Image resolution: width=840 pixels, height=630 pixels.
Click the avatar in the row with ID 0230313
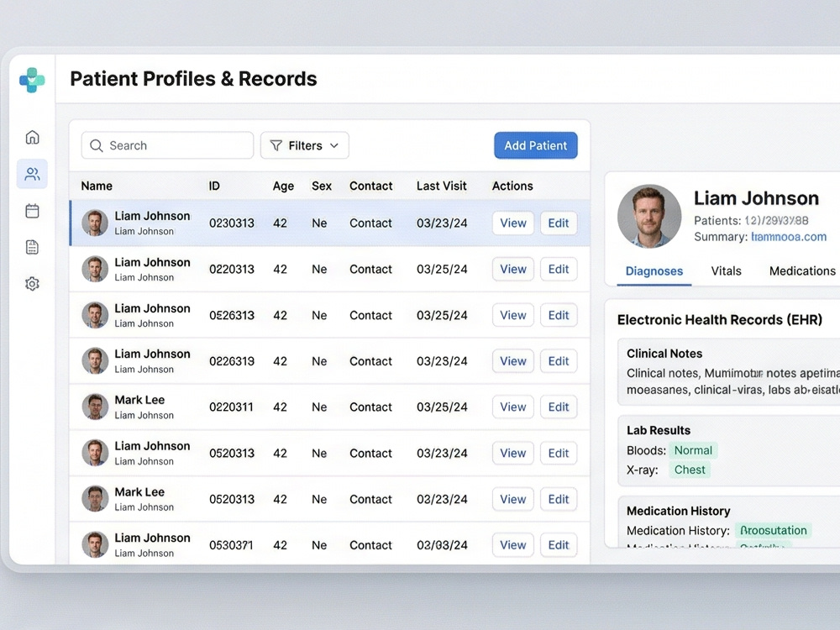point(95,223)
